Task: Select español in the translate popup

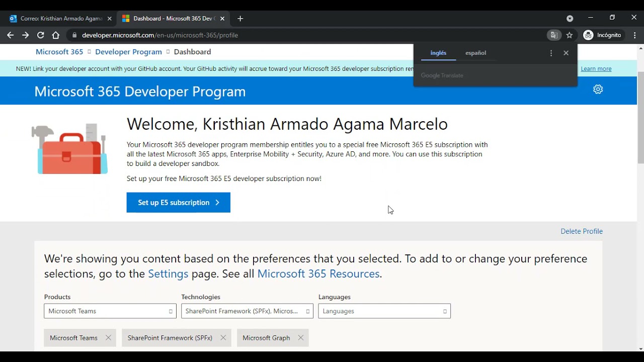Action: click(x=475, y=53)
